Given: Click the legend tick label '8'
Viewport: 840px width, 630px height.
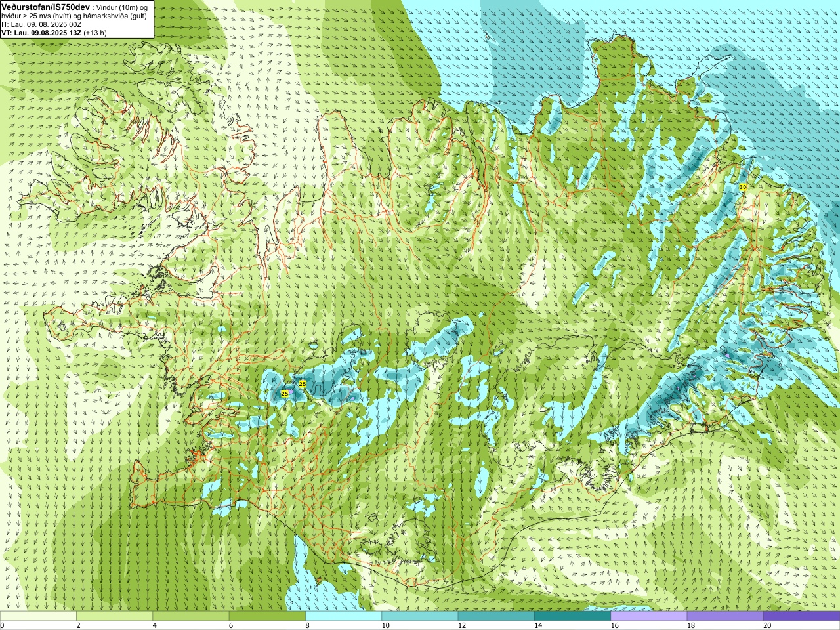Looking at the screenshot, I should click(307, 625).
